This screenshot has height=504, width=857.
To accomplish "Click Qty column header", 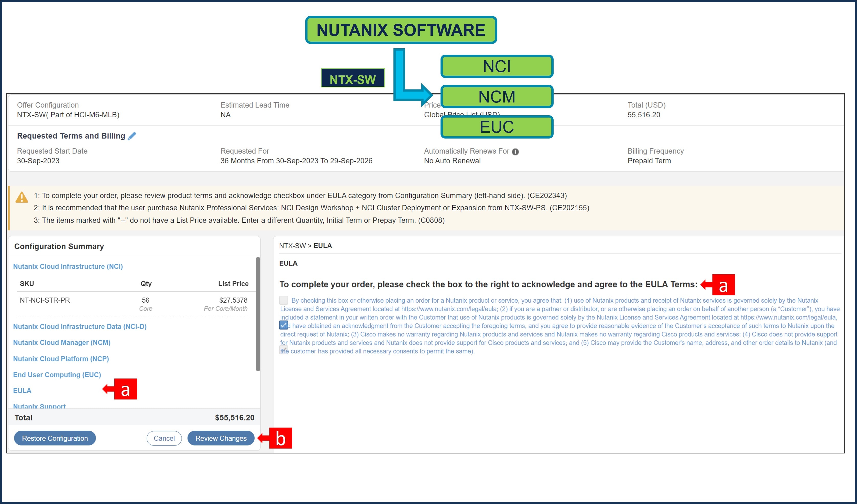I will (146, 284).
